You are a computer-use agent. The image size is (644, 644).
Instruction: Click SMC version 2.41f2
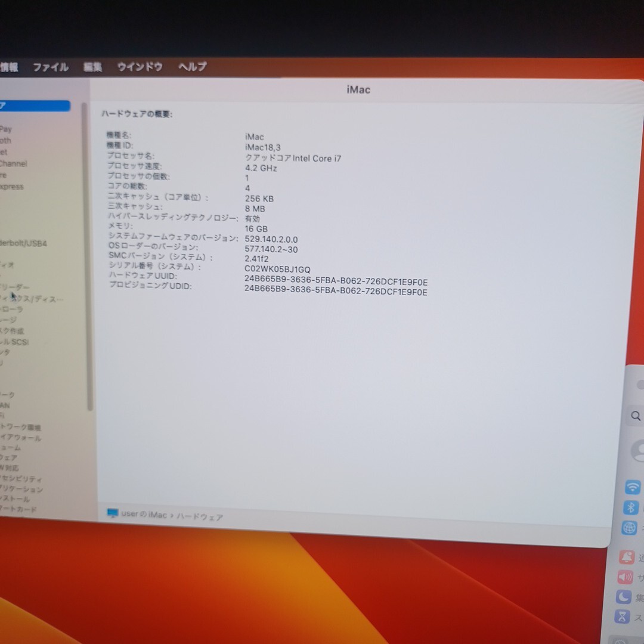[256, 259]
